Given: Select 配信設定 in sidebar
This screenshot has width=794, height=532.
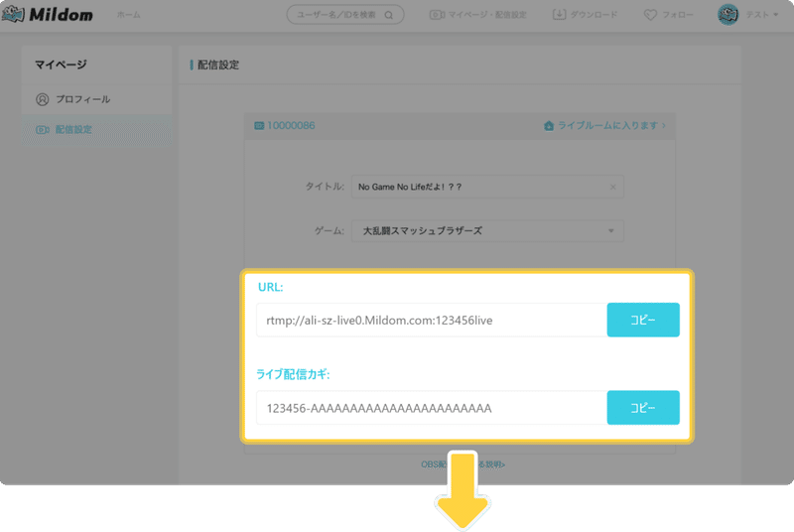Looking at the screenshot, I should point(96,130).
